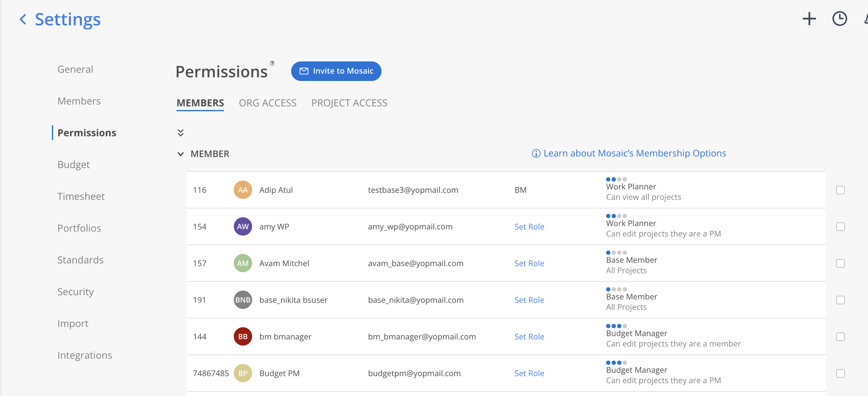868x396 pixels.
Task: Click access level dots for base_nikita bsuser
Action: (x=616, y=289)
